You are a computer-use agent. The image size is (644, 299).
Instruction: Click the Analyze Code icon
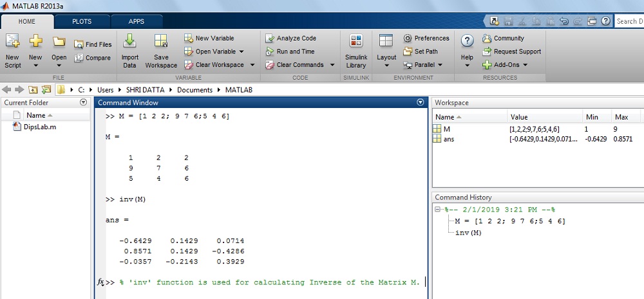click(270, 39)
